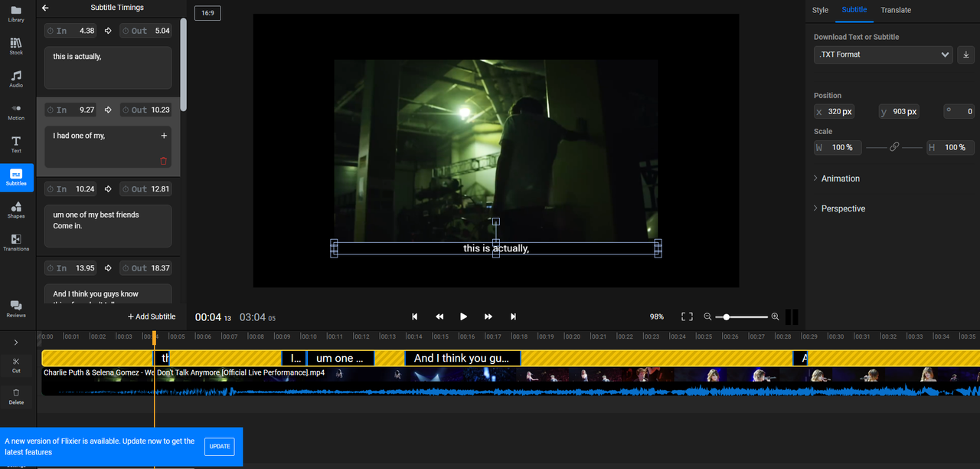Open the Shapes panel
Image resolution: width=980 pixels, height=469 pixels.
16,210
